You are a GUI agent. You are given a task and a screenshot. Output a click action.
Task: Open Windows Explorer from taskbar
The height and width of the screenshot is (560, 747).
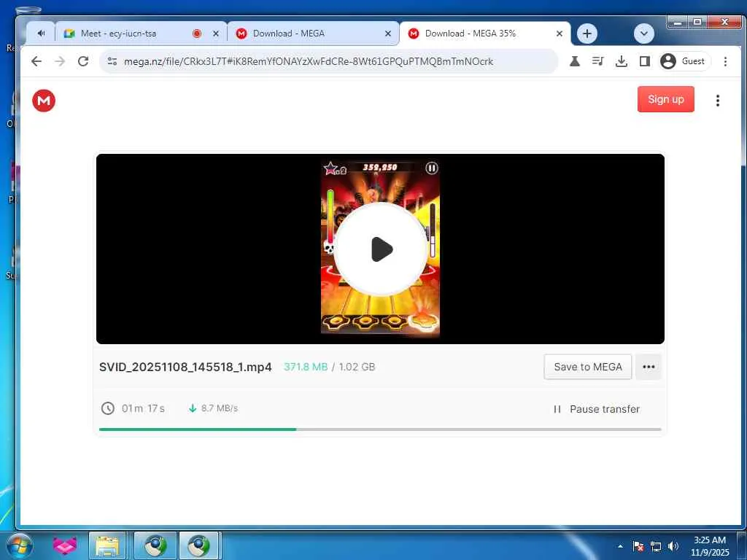click(x=108, y=545)
